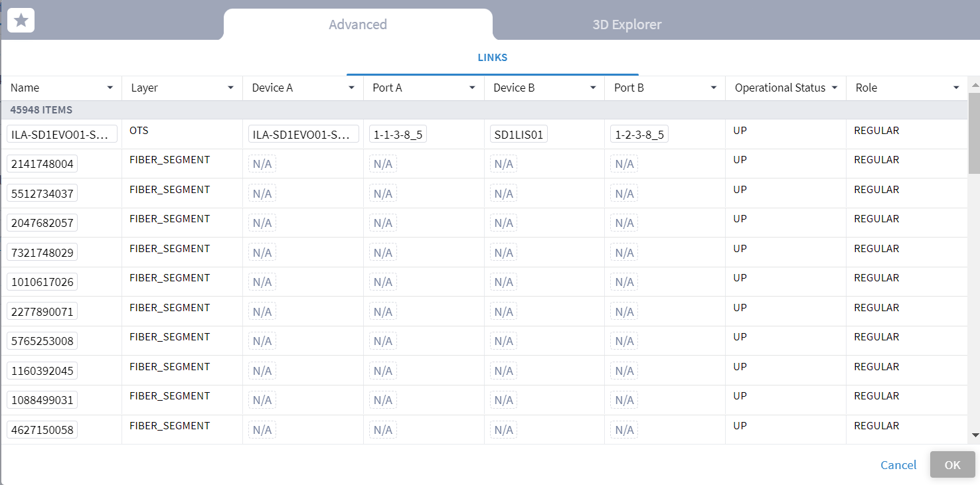Select link 1088499031
This screenshot has height=485, width=980.
42,400
